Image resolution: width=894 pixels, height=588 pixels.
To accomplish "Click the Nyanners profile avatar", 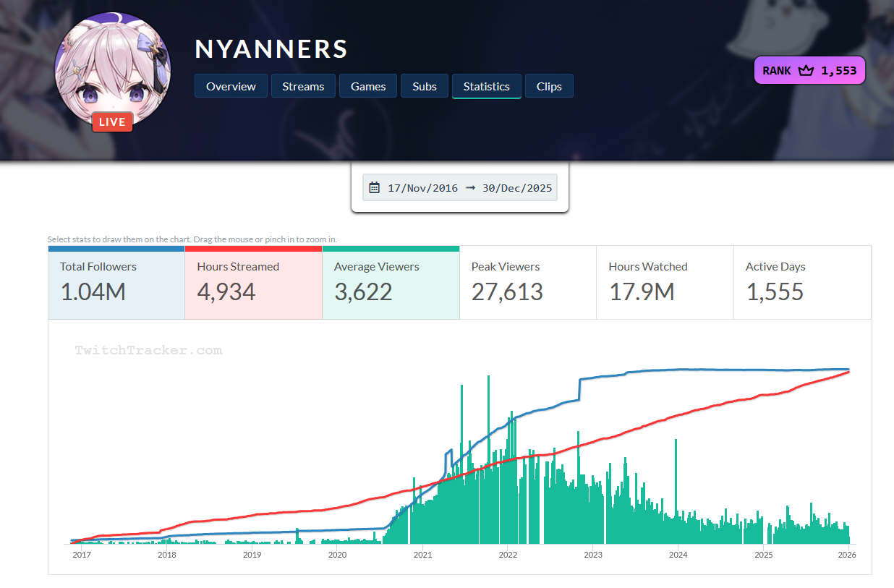I will [x=113, y=69].
